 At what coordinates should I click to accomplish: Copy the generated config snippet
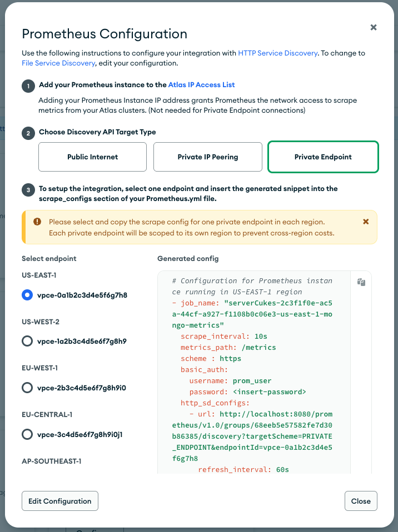click(x=361, y=282)
